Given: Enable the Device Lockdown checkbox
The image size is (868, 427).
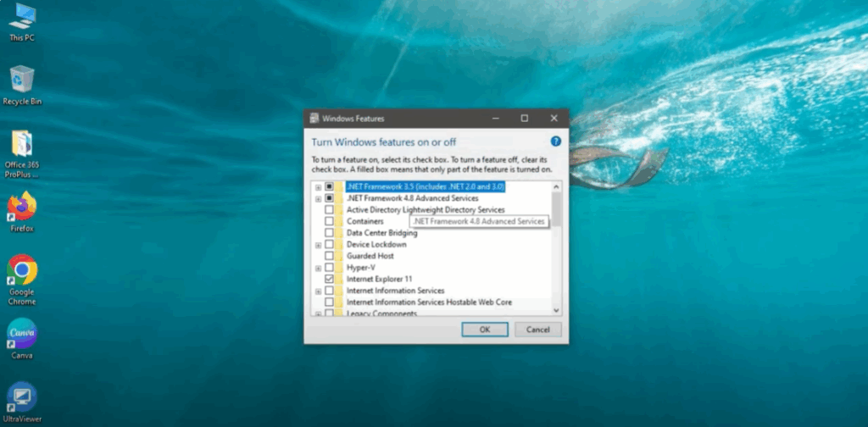Looking at the screenshot, I should click(x=329, y=245).
